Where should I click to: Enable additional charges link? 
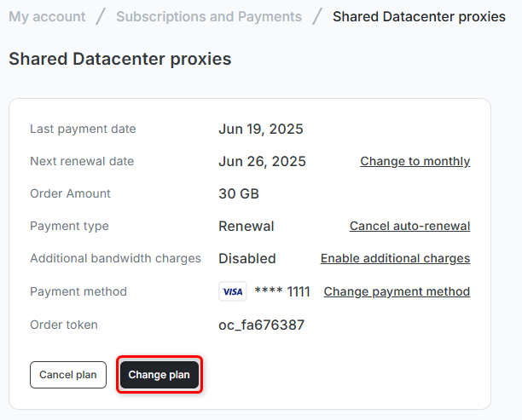pyautogui.click(x=395, y=258)
